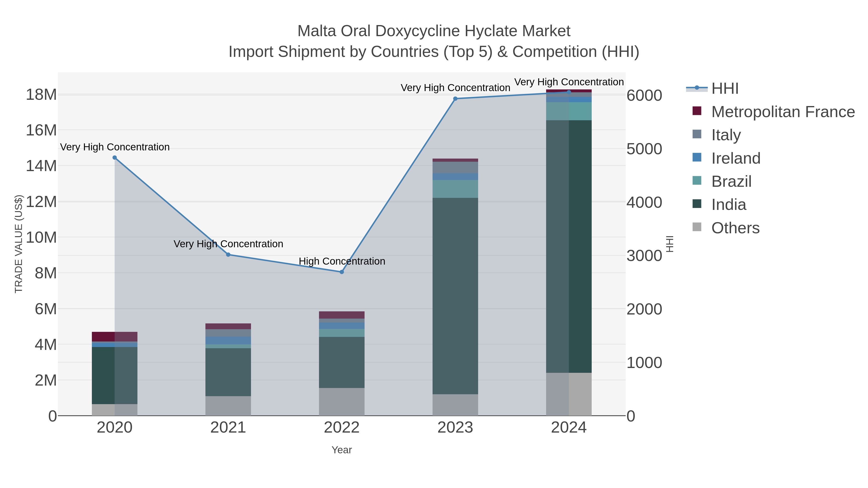Toggle Metropolitan France legend entry
This screenshot has height=488, width=868.
[x=773, y=112]
